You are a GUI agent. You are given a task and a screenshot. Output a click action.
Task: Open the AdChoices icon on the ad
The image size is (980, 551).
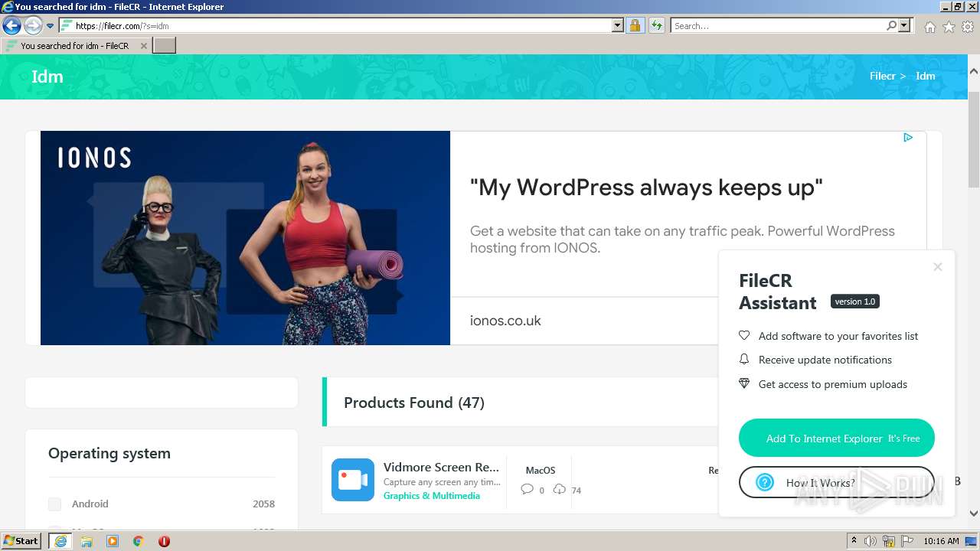point(908,138)
